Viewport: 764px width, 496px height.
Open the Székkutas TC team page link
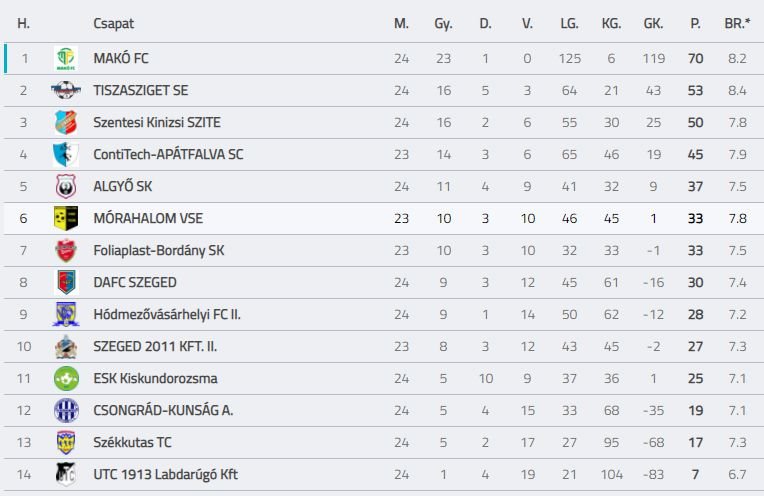tap(133, 442)
